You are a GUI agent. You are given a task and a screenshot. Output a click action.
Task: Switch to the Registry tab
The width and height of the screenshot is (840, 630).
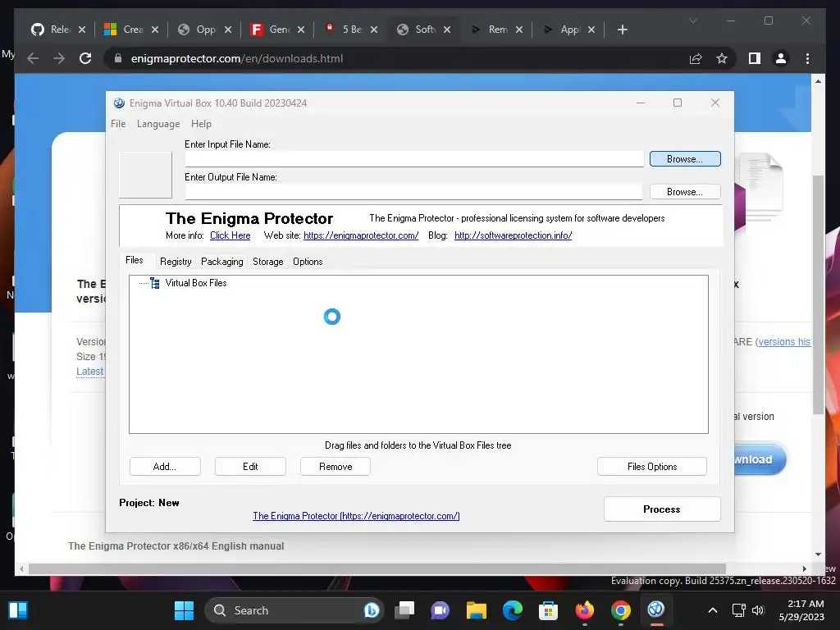176,262
